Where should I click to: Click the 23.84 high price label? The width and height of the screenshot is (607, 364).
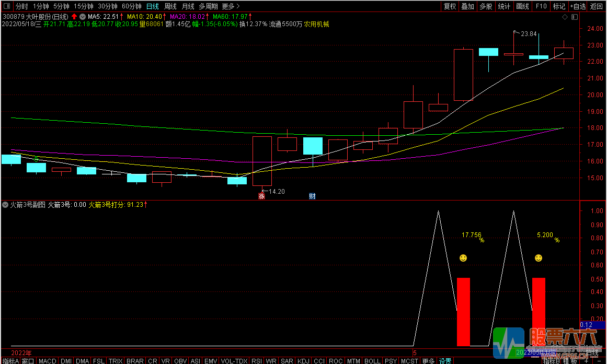point(528,34)
